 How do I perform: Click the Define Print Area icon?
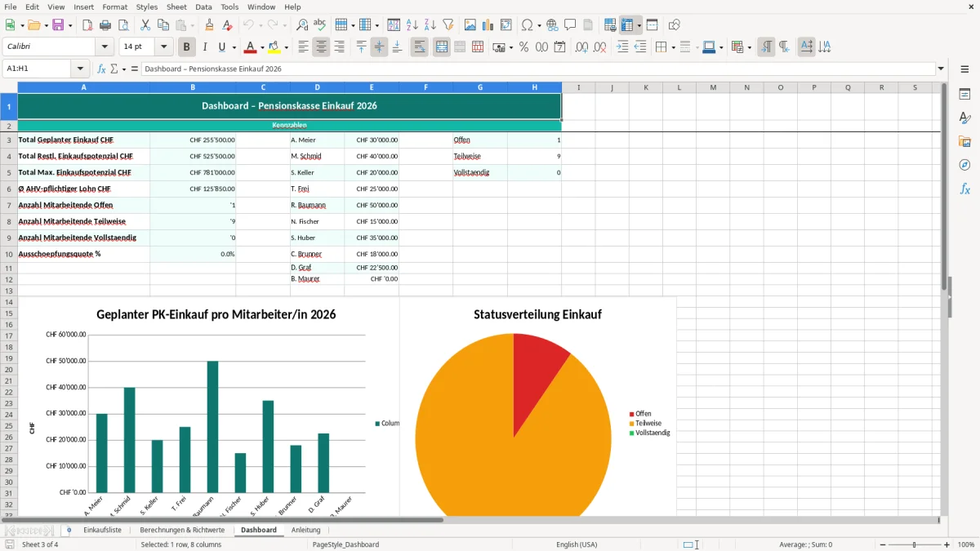coord(610,25)
